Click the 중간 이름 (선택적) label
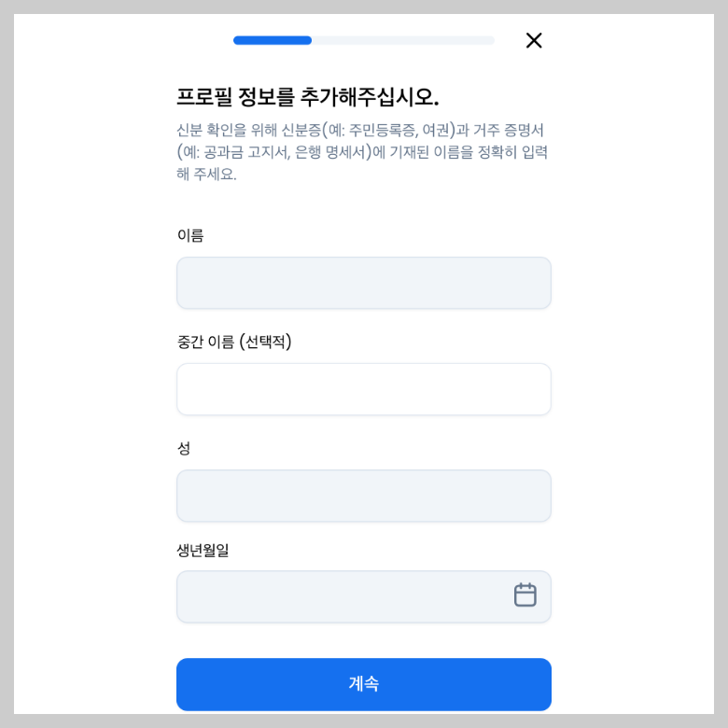 click(x=234, y=342)
